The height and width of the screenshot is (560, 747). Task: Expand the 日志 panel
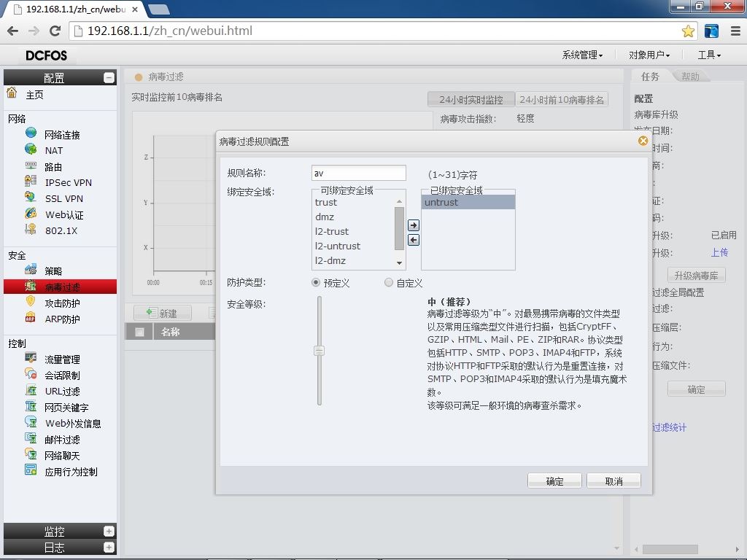109,547
